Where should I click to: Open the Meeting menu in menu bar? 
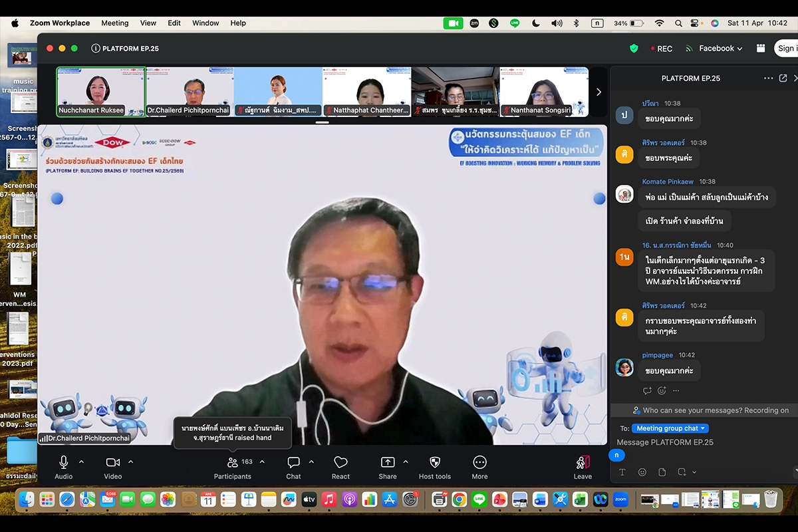(x=114, y=23)
